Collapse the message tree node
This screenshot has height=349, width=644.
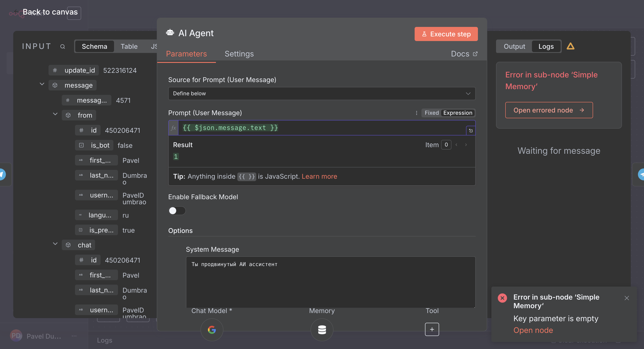click(42, 84)
